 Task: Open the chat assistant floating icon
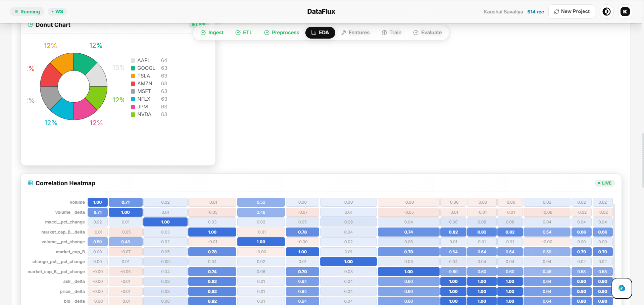tap(622, 288)
